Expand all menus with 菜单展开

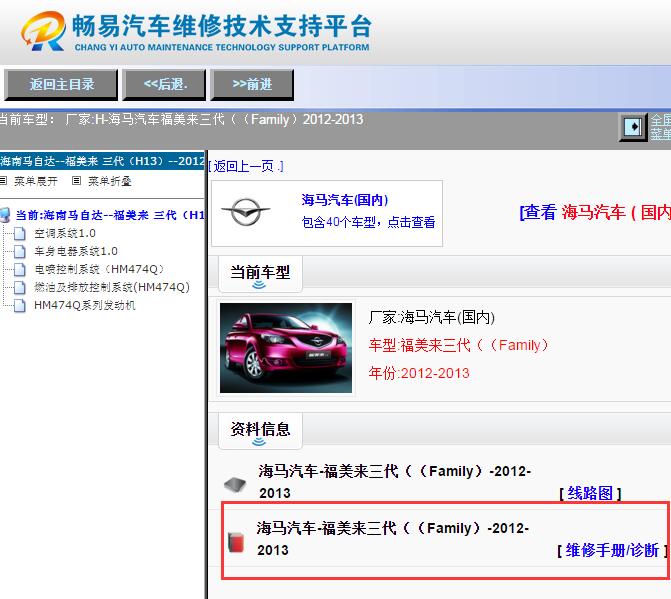coord(36,181)
